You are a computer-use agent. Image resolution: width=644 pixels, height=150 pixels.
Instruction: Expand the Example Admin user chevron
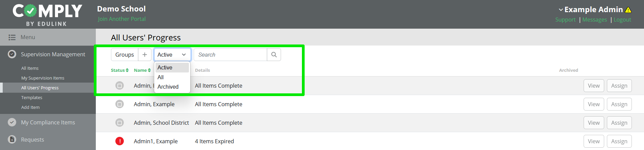click(561, 10)
